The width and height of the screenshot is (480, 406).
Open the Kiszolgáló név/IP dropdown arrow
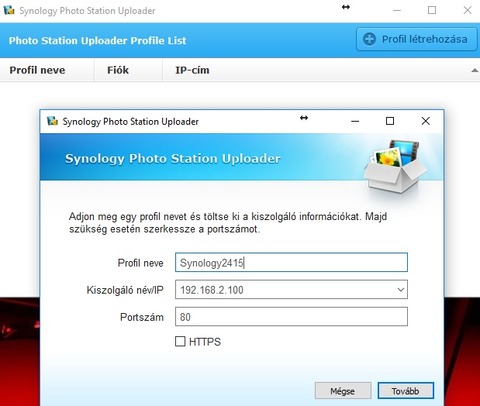[x=401, y=290]
